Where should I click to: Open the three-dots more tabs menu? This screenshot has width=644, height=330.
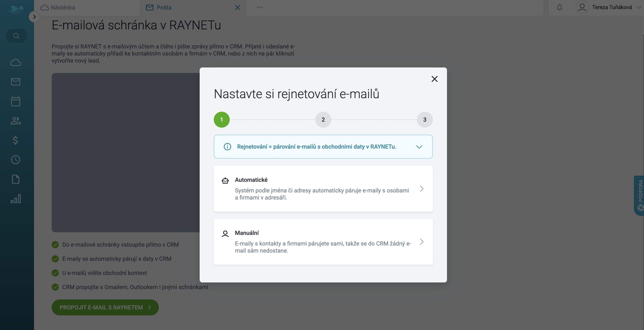259,7
